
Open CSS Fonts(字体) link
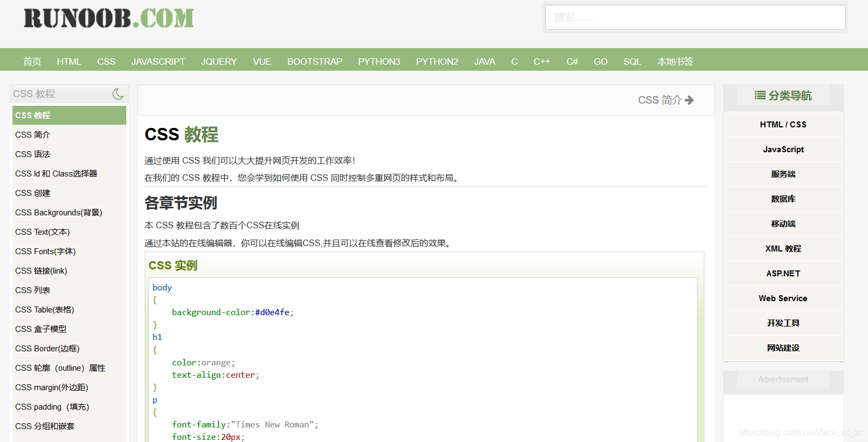69,251
